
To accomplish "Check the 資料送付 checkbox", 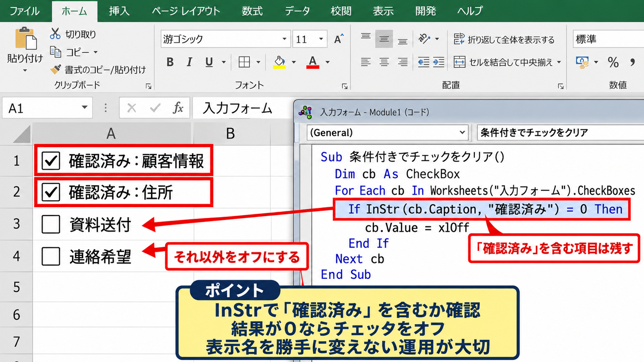I will [51, 224].
